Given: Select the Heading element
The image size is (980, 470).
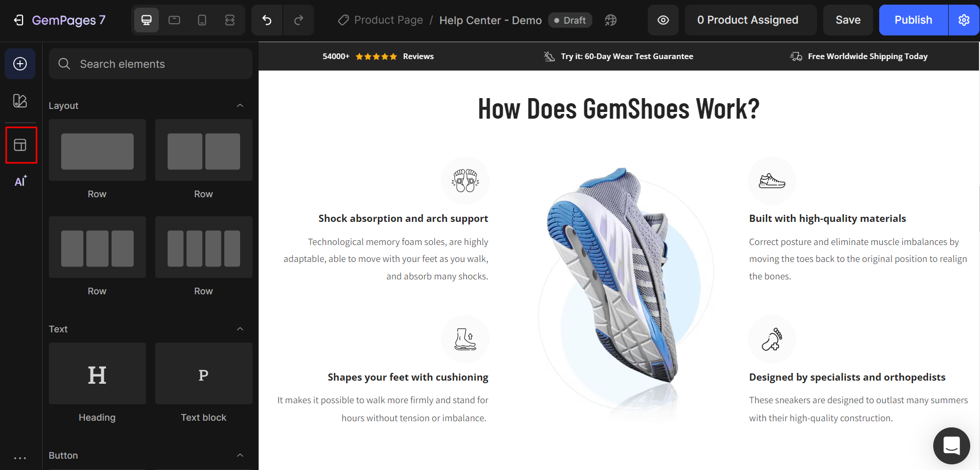Looking at the screenshot, I should tap(97, 374).
